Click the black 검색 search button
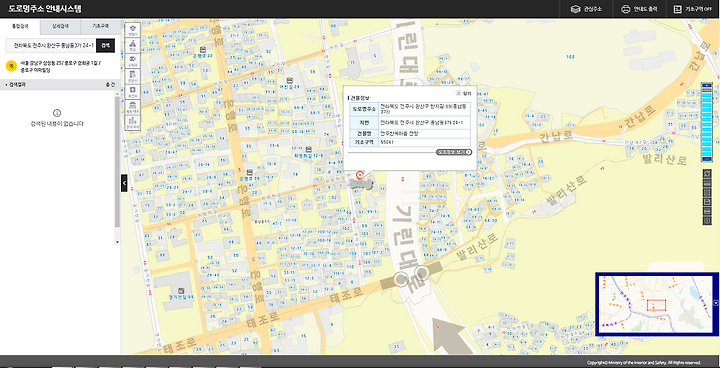 click(x=106, y=45)
